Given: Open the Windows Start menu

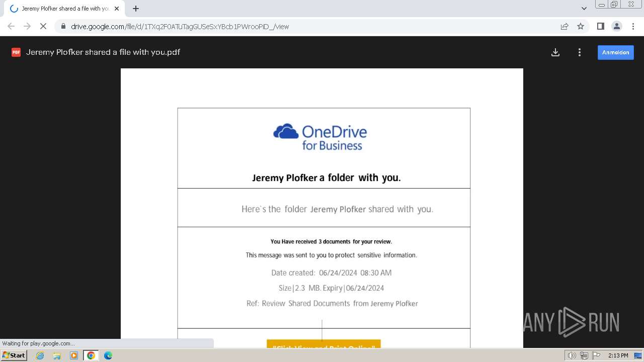Looking at the screenshot, I should [x=14, y=355].
